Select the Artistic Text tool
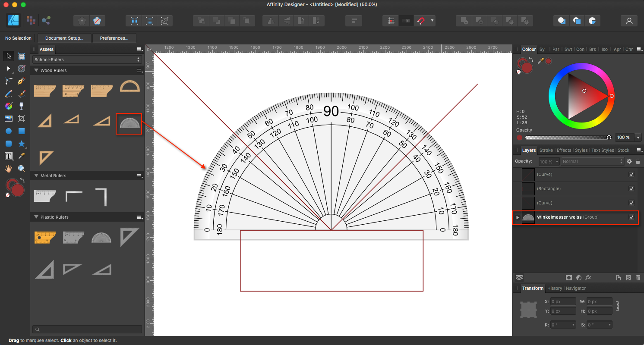The image size is (644, 345). tap(9, 156)
